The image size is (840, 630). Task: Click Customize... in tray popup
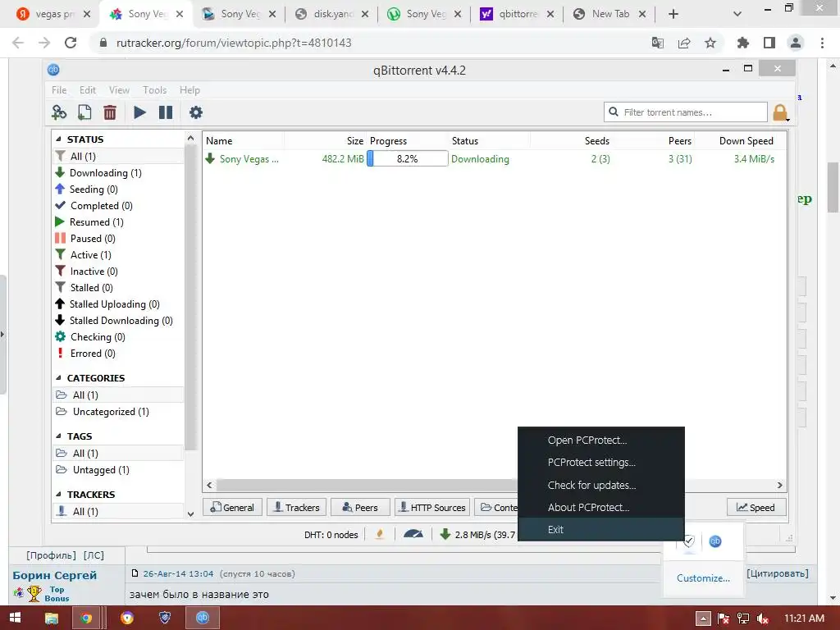coord(703,578)
